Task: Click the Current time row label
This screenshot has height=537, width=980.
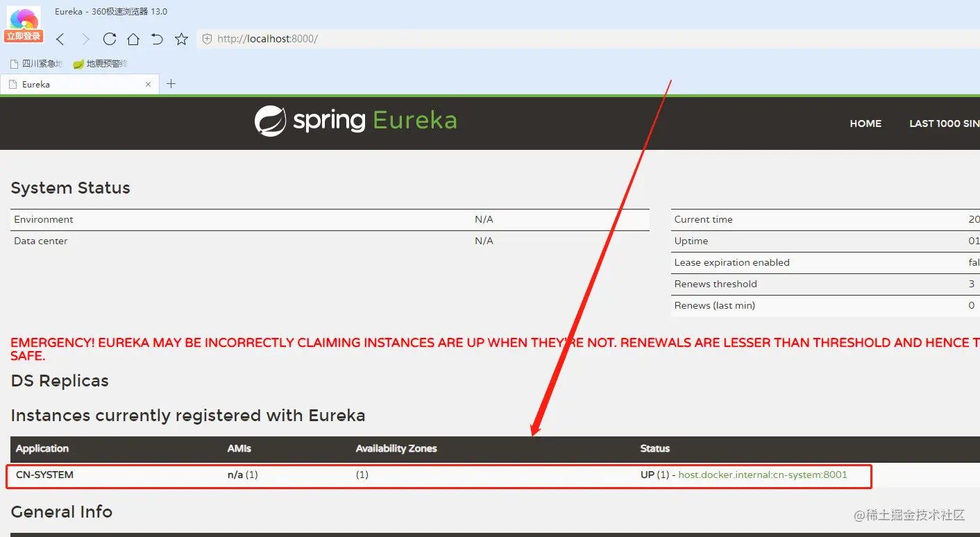Action: (x=704, y=219)
